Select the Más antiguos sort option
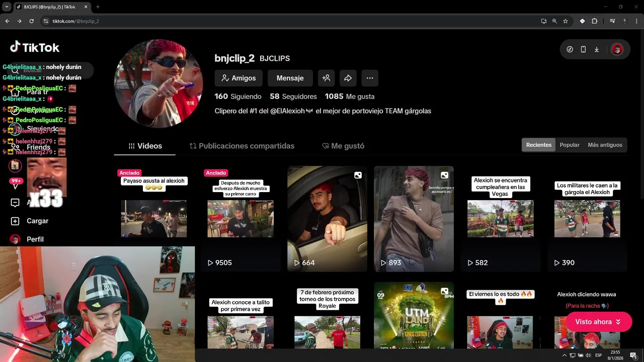This screenshot has height=362, width=644. [x=605, y=145]
